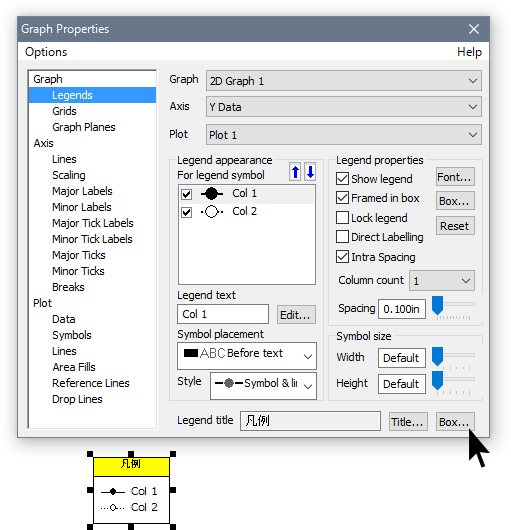Enable the Lock legend checkbox
This screenshot has width=511, height=530.
[x=342, y=218]
